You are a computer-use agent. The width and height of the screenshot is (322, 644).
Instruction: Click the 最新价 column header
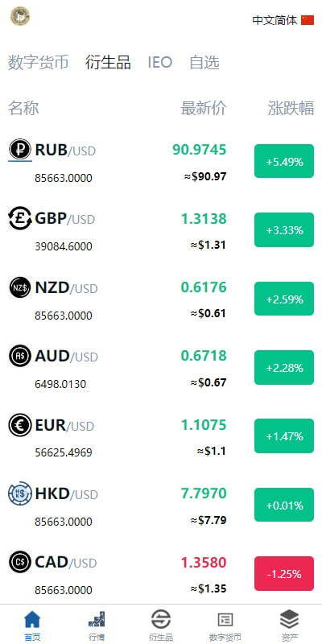[204, 109]
